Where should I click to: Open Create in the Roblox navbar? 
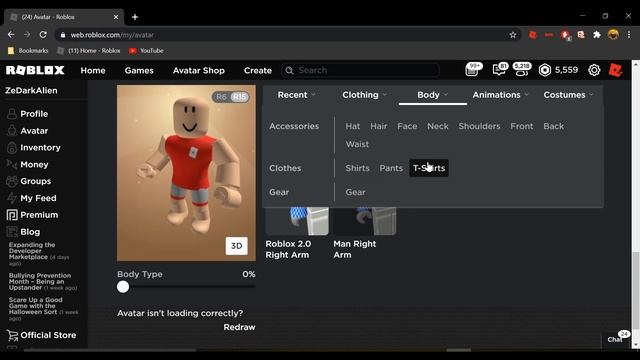(x=258, y=70)
